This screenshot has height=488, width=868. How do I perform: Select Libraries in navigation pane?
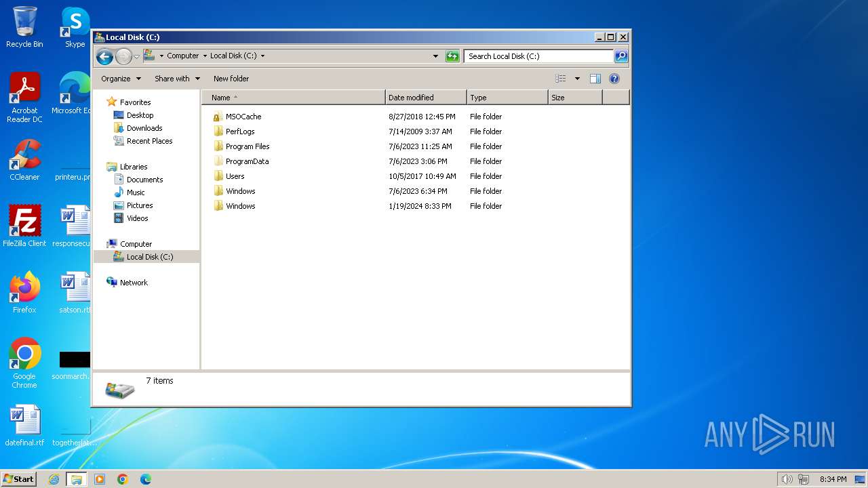[134, 167]
